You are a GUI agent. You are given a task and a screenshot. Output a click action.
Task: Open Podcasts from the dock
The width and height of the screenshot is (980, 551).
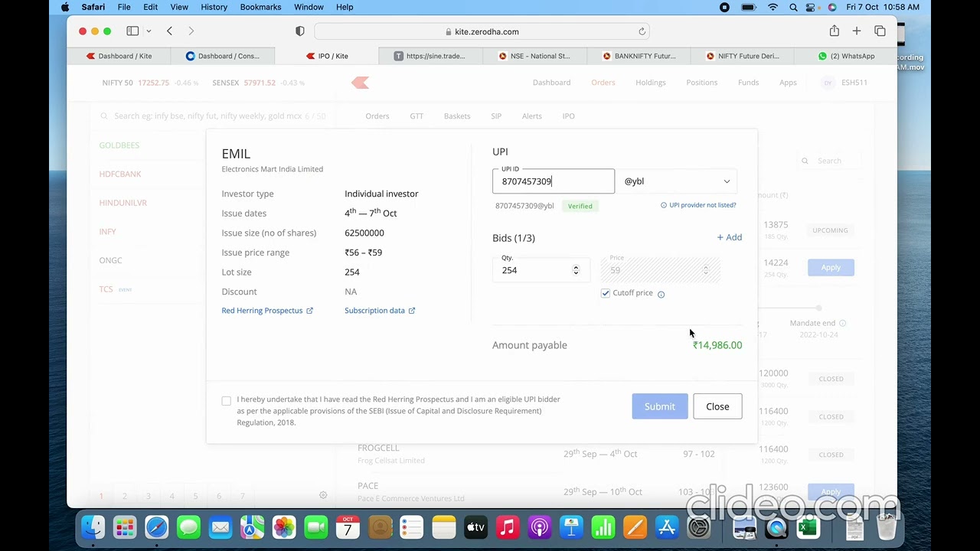539,527
